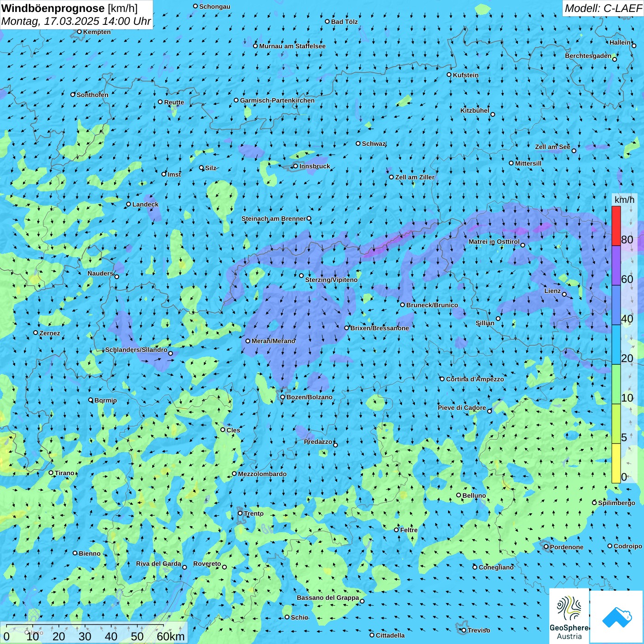Click the Mittersill city label
The height and width of the screenshot is (644, 644).
528,163
